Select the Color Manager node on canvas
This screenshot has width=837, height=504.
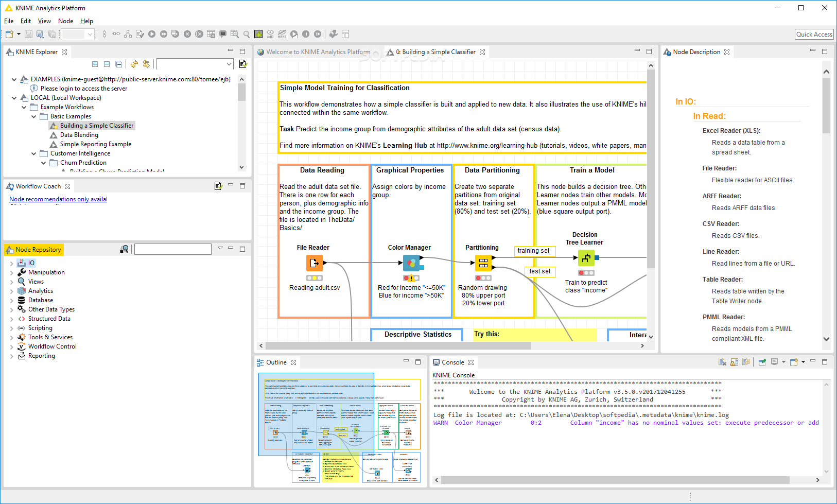(x=411, y=263)
